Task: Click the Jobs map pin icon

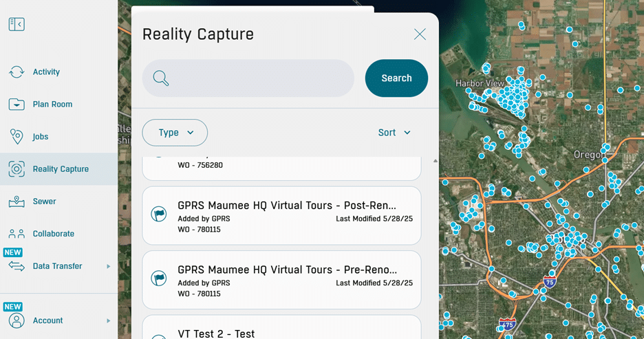Action: pyautogui.click(x=17, y=137)
